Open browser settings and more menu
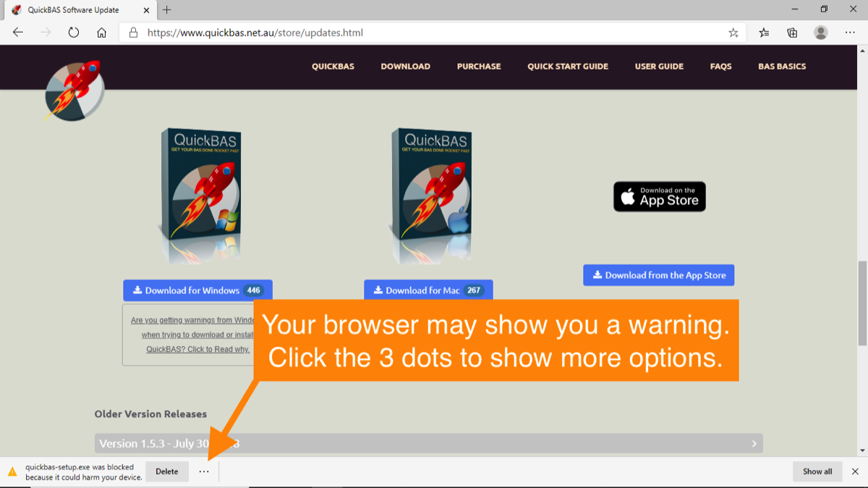 point(850,33)
